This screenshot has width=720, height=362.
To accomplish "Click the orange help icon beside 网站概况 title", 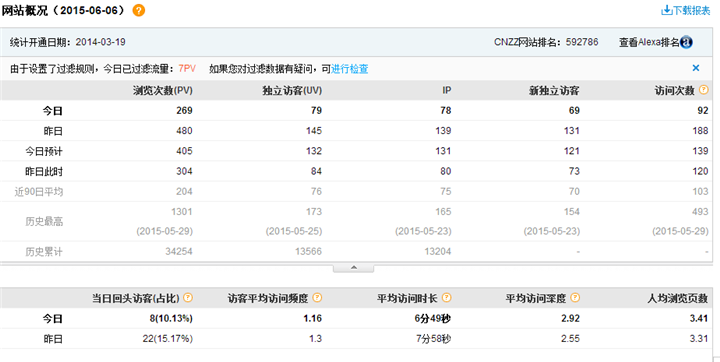I will tap(139, 11).
